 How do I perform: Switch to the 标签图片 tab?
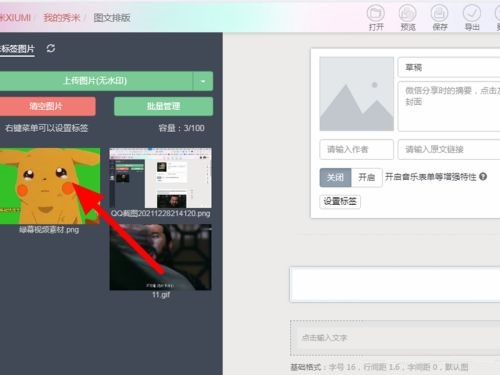pyautogui.click(x=17, y=49)
